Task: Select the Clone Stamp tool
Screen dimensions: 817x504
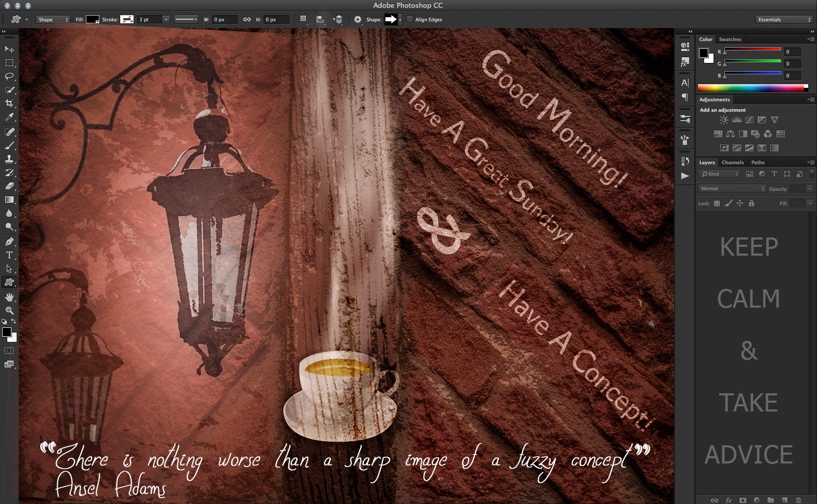Action: (x=9, y=159)
